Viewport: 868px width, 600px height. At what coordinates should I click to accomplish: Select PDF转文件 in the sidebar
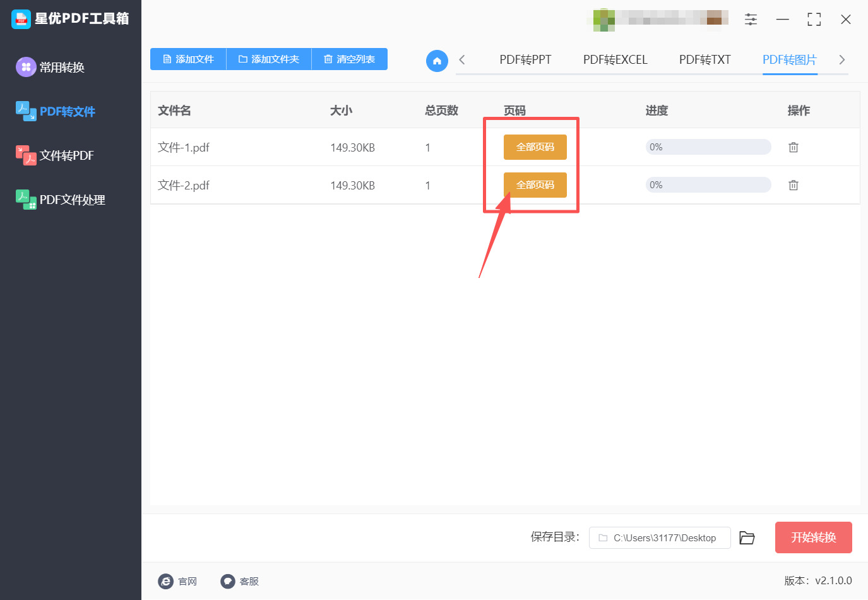point(56,111)
